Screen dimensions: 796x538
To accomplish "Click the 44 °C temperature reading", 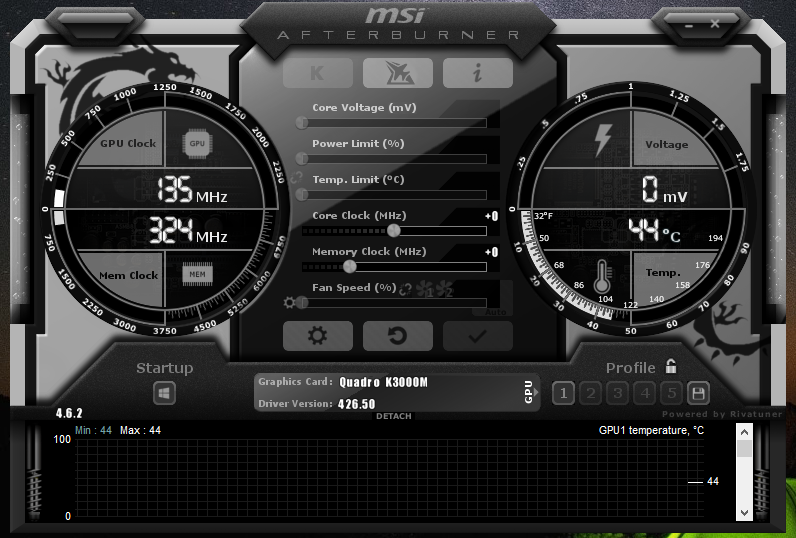I will point(654,230).
